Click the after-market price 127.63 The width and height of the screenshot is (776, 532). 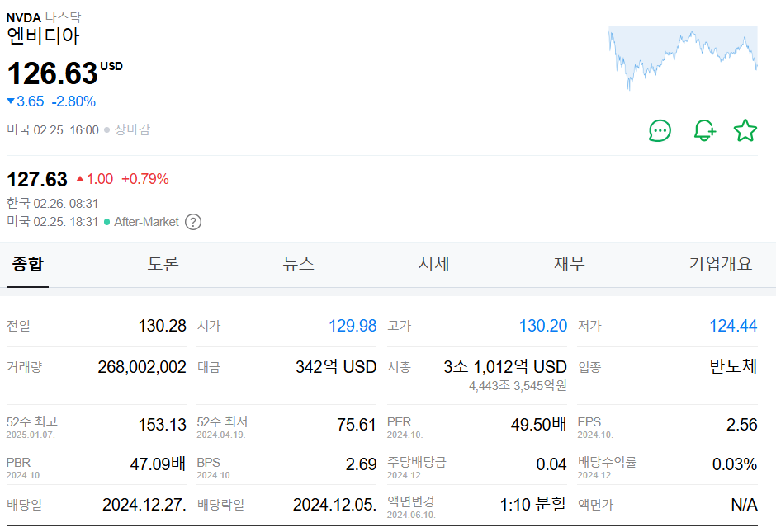point(37,179)
